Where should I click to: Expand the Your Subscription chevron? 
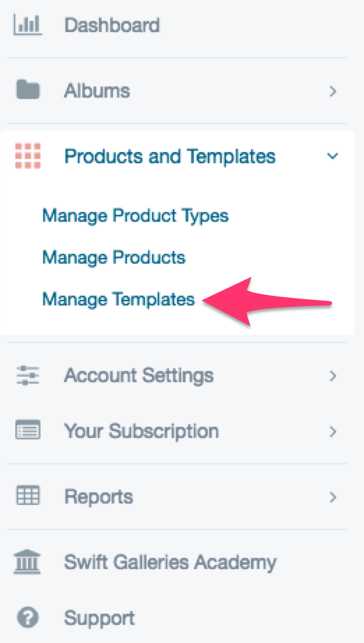pos(333,432)
